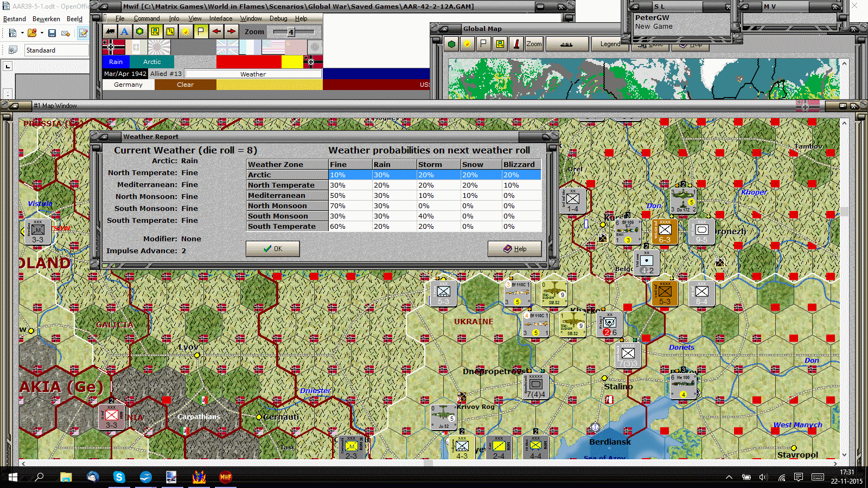The image size is (868, 488).
Task: Expand the Open folder dropdown arrow in OpenOffice
Action: pyautogui.click(x=42, y=33)
